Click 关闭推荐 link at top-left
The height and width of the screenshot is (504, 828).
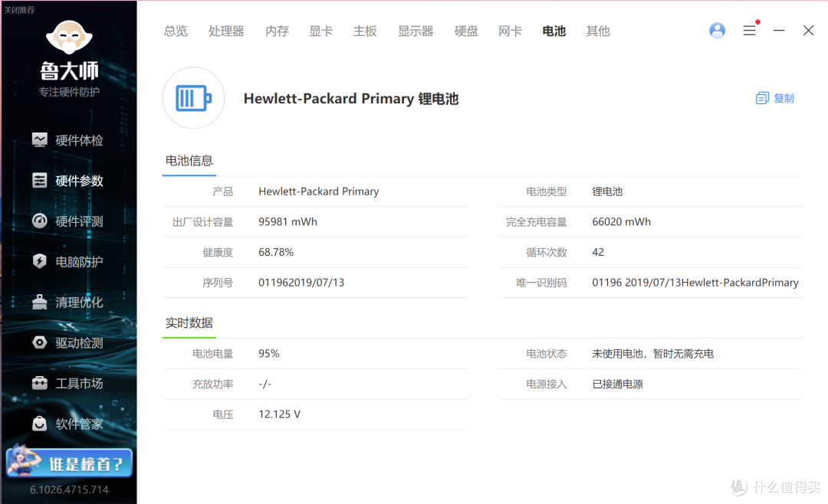[x=19, y=9]
